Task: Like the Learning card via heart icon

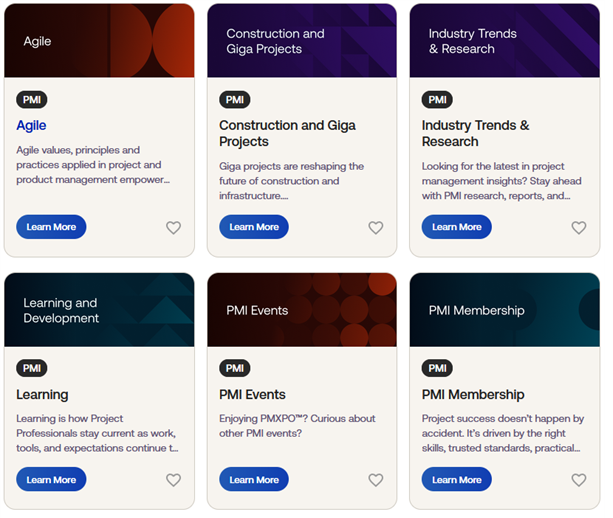Action: (x=173, y=480)
